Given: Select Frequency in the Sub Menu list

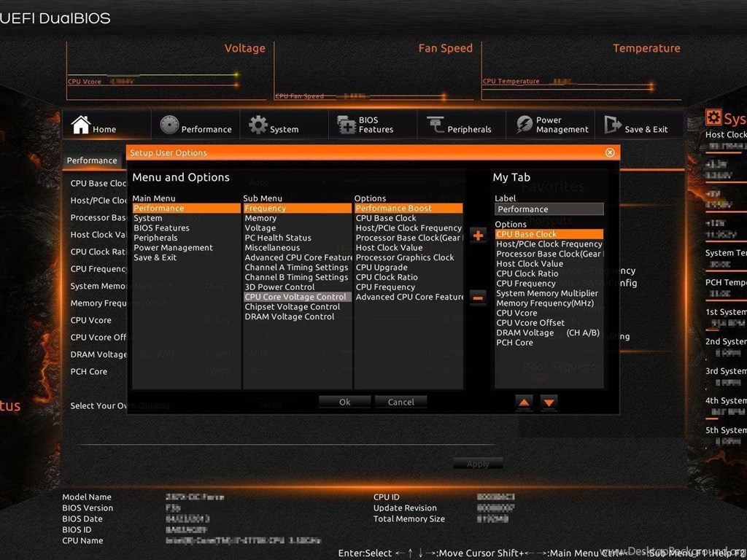Looking at the screenshot, I should [x=298, y=208].
